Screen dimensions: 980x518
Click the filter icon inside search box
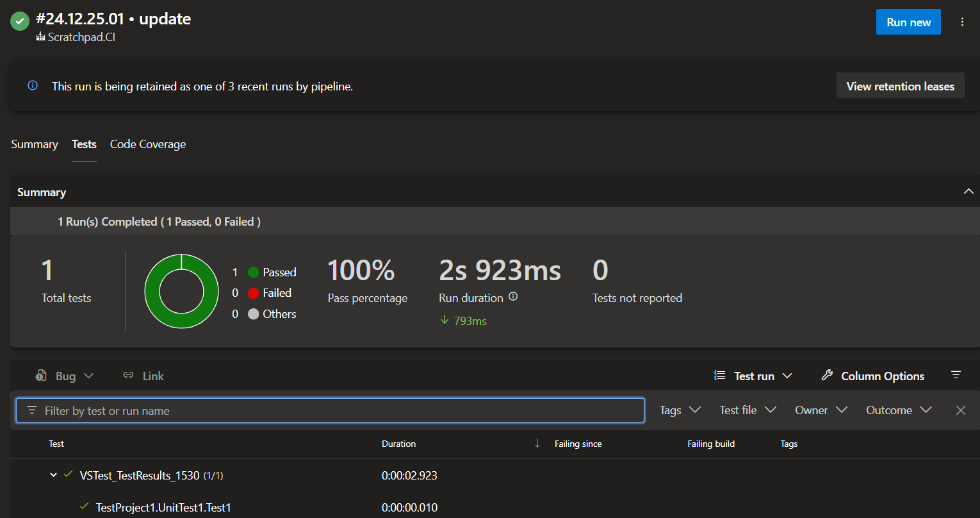pos(31,410)
